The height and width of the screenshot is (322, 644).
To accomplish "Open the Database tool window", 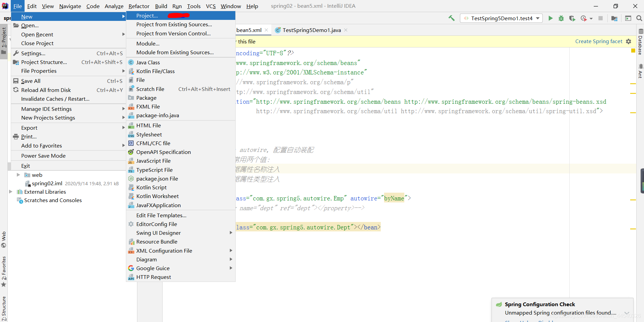I will click(640, 42).
